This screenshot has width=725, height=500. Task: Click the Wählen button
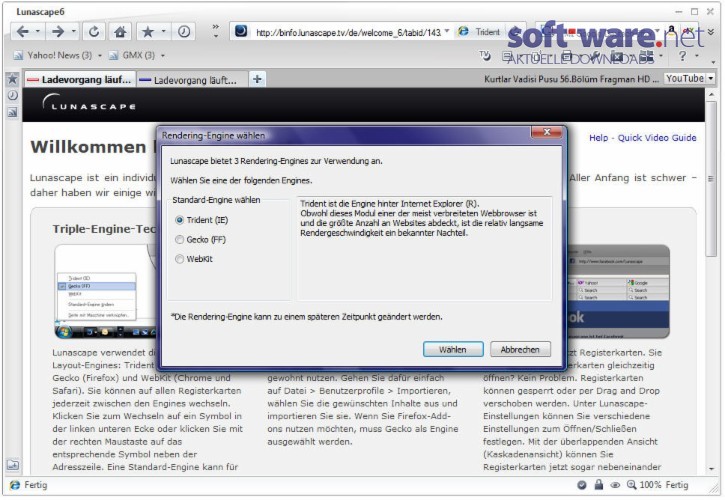point(453,350)
